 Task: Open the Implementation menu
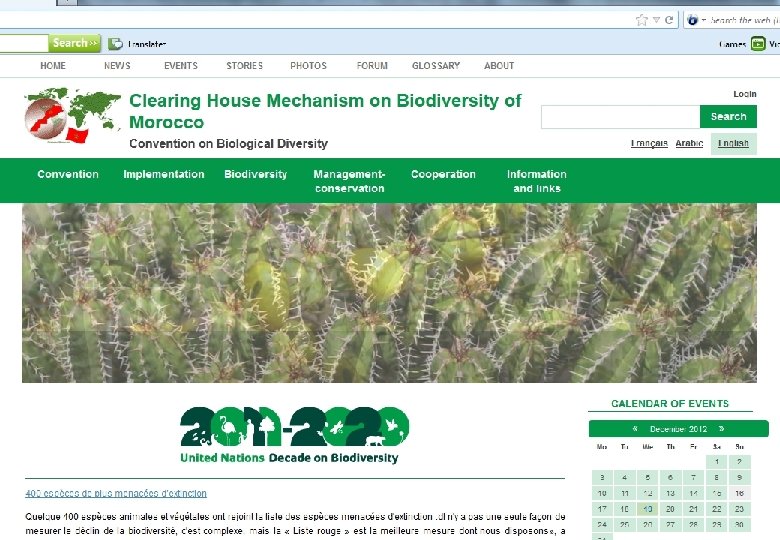pos(164,175)
